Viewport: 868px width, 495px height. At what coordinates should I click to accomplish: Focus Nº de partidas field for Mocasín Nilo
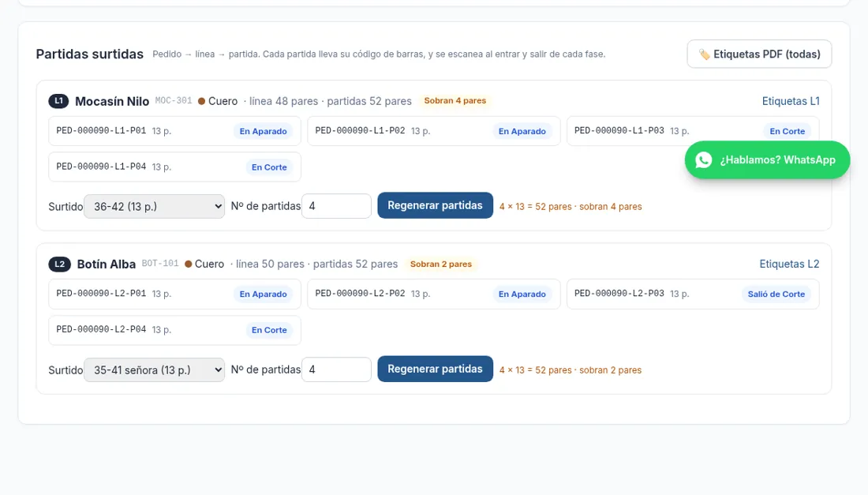pyautogui.click(x=337, y=206)
